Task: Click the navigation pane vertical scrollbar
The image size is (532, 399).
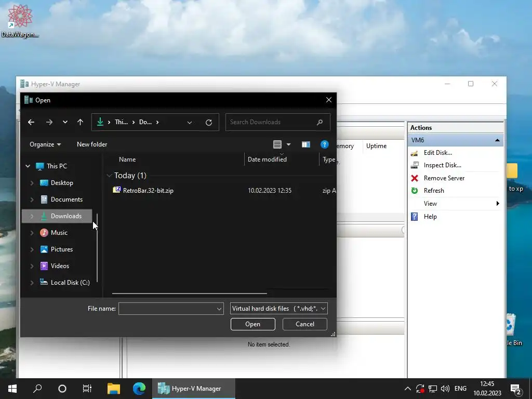Action: point(97,248)
